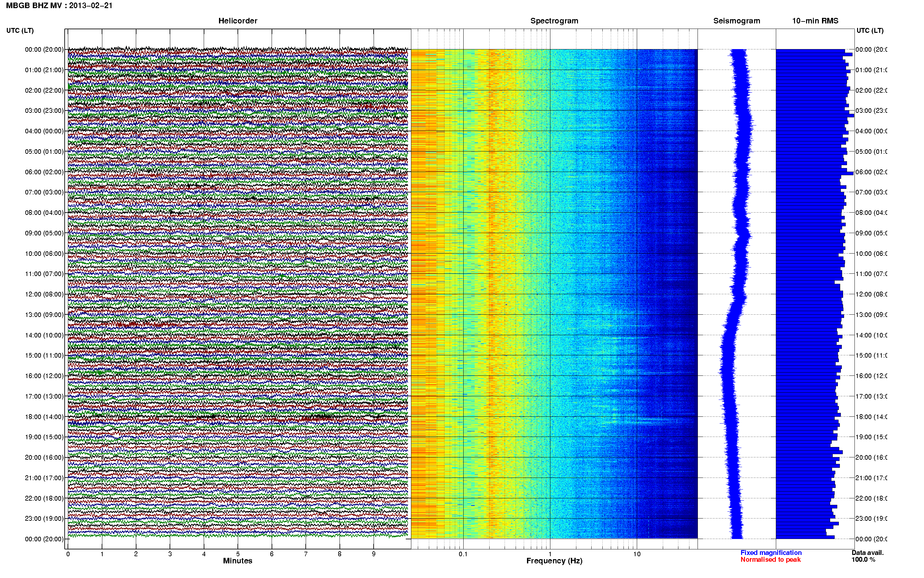Click the Fixed magnification legend text

click(771, 553)
